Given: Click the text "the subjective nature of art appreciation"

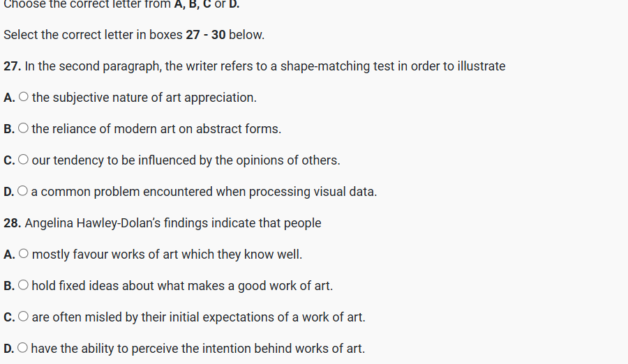Looking at the screenshot, I should point(144,98).
